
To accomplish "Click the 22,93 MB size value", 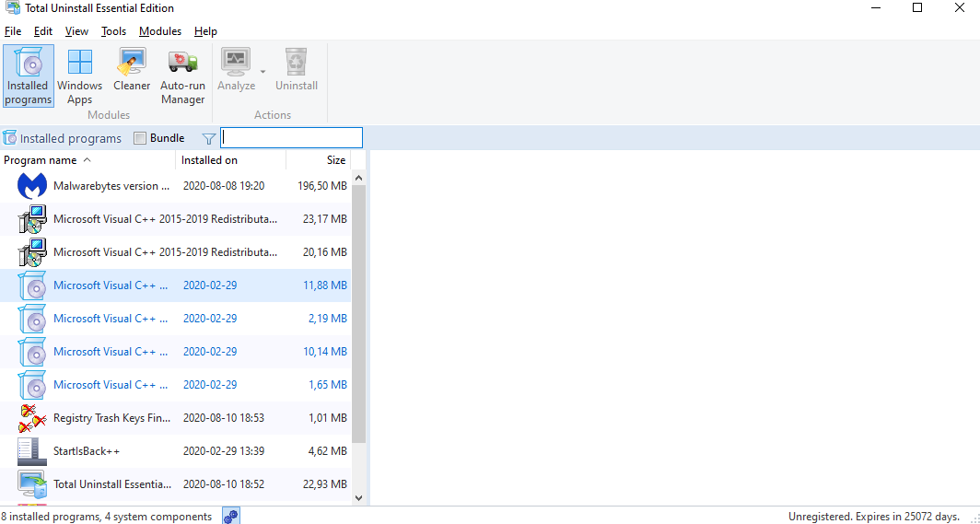I will point(325,484).
